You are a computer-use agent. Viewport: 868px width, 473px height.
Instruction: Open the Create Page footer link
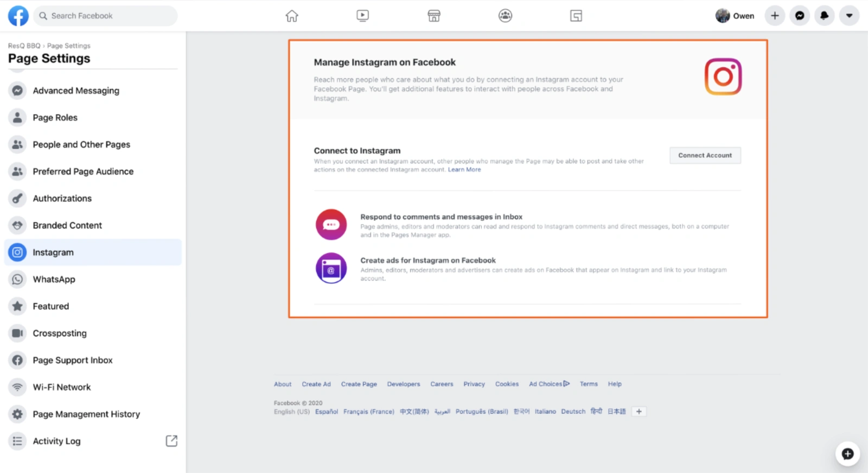click(359, 384)
